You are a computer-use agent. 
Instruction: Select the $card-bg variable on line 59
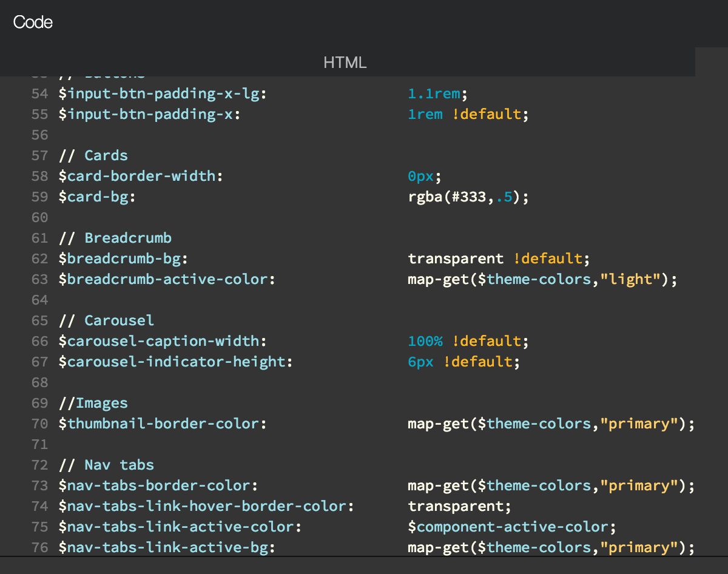91,197
